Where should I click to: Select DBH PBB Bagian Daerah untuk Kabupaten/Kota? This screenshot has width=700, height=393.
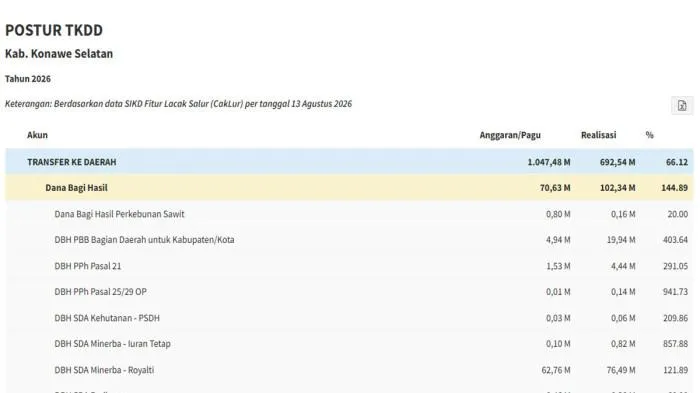pyautogui.click(x=349, y=240)
